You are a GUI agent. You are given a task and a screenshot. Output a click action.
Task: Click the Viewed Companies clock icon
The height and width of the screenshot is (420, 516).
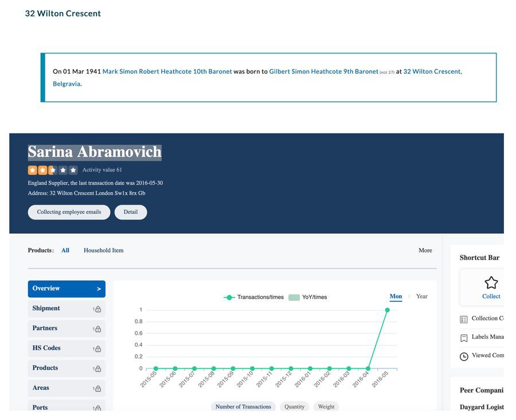pyautogui.click(x=464, y=356)
